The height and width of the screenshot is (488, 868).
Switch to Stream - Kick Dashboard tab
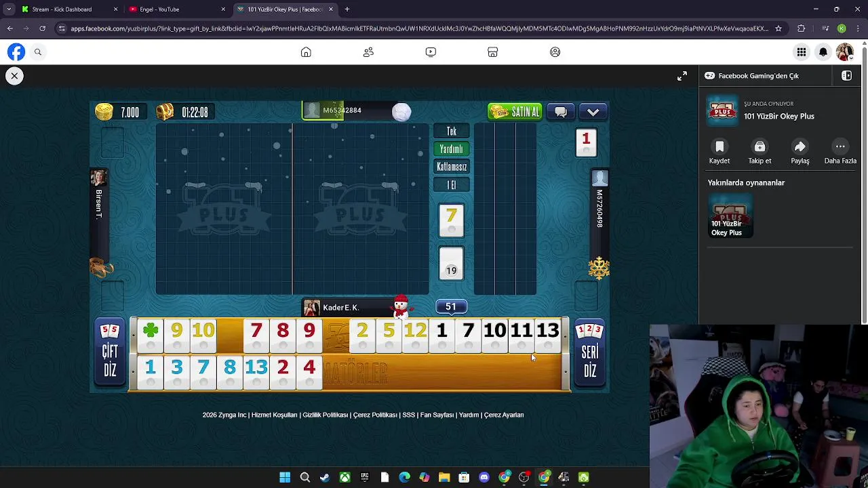pos(70,9)
